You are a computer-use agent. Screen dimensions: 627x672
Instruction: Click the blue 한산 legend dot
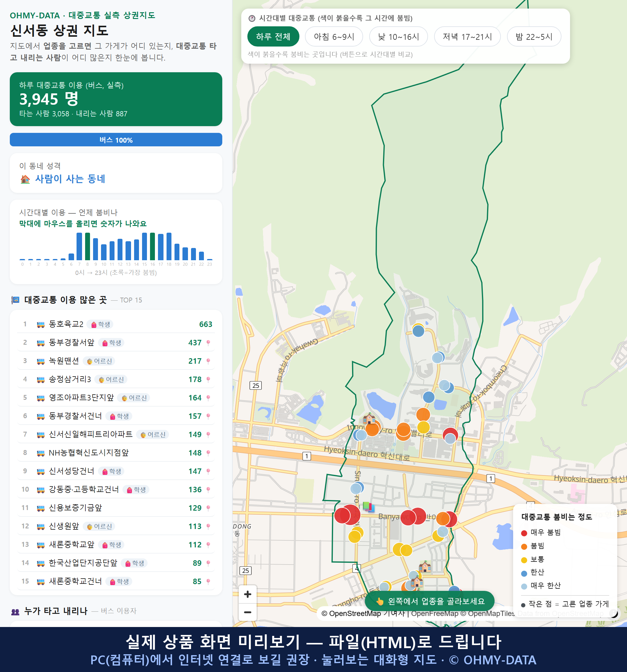[524, 573]
